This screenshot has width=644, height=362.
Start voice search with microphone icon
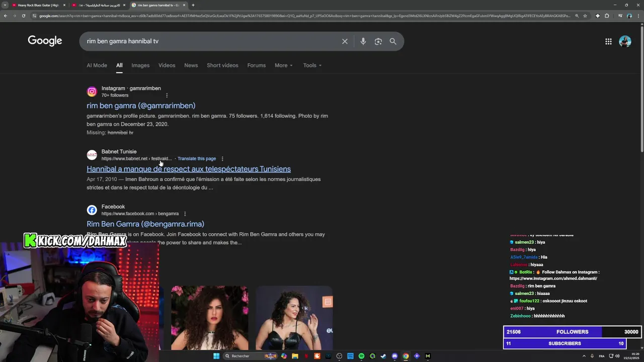tap(363, 41)
